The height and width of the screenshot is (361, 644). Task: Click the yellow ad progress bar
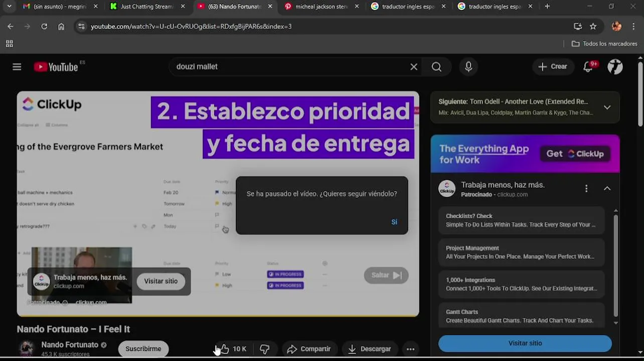coord(218,316)
